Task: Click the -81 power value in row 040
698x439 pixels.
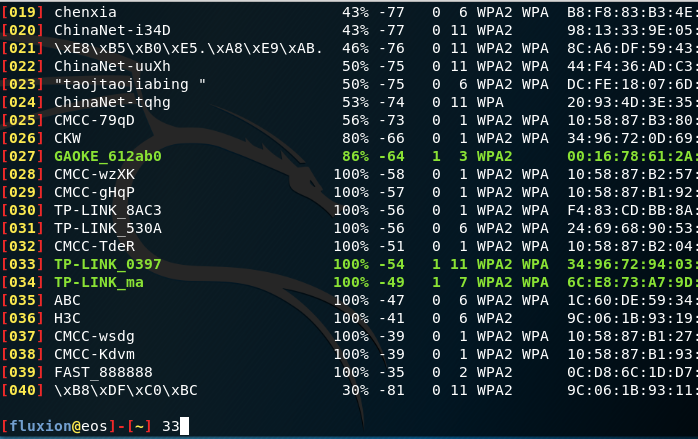Action: [x=391, y=390]
